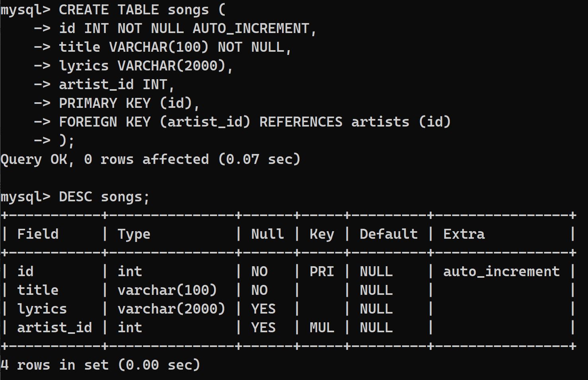Click the MUL key value in the artist_id row
588x380 pixels.
click(321, 328)
